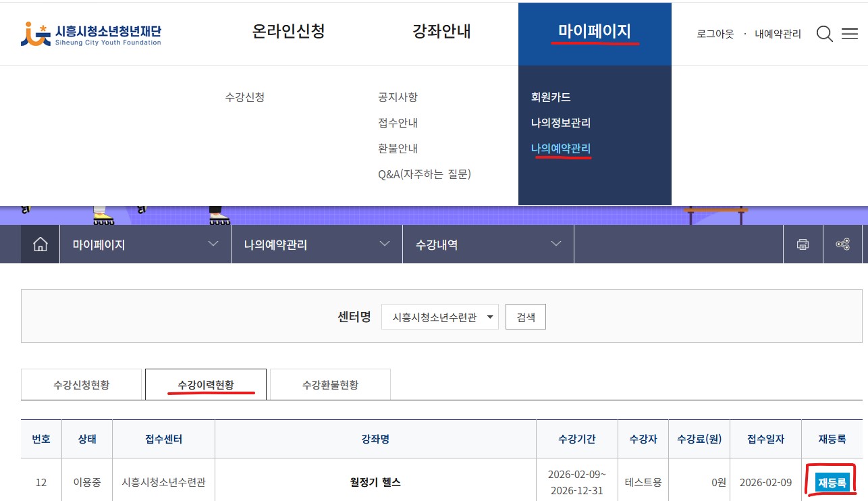This screenshot has width=868, height=501.
Task: Click the 수강료(원) column header
Action: click(x=699, y=439)
